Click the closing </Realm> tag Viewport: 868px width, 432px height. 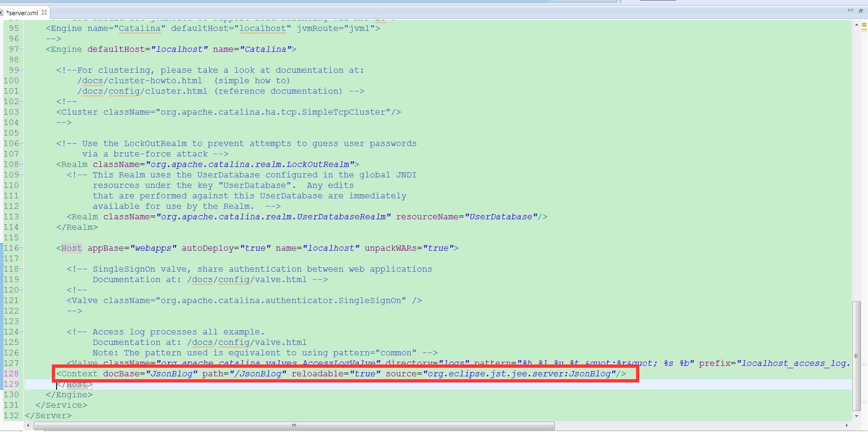77,227
